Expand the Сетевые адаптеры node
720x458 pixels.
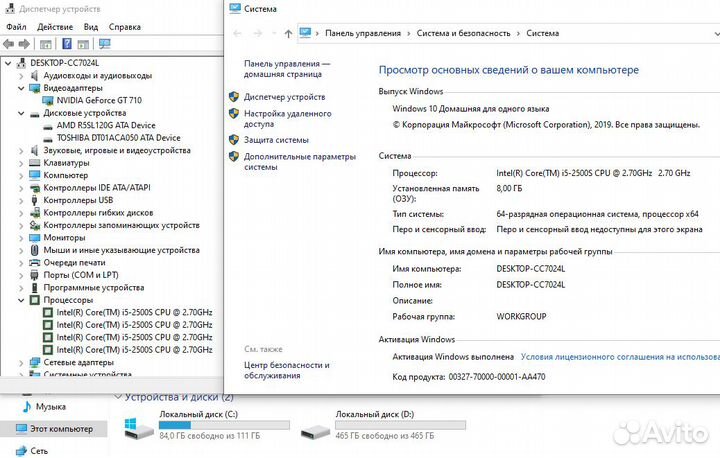pyautogui.click(x=21, y=362)
